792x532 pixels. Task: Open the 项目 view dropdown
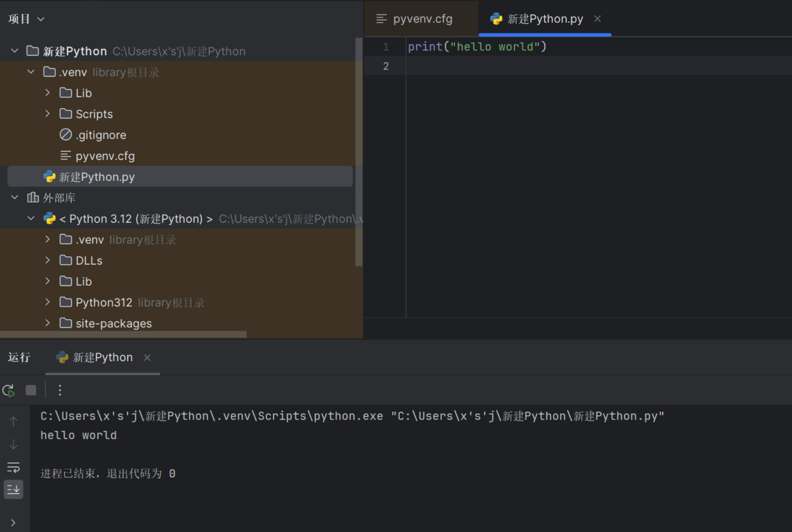pos(26,19)
